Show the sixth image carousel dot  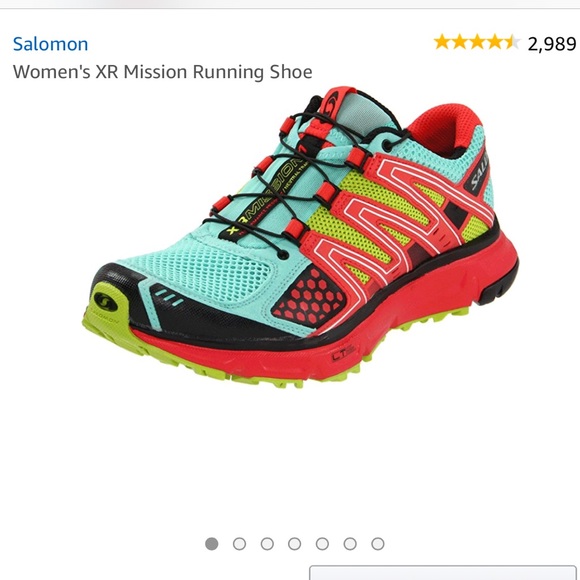pyautogui.click(x=350, y=544)
